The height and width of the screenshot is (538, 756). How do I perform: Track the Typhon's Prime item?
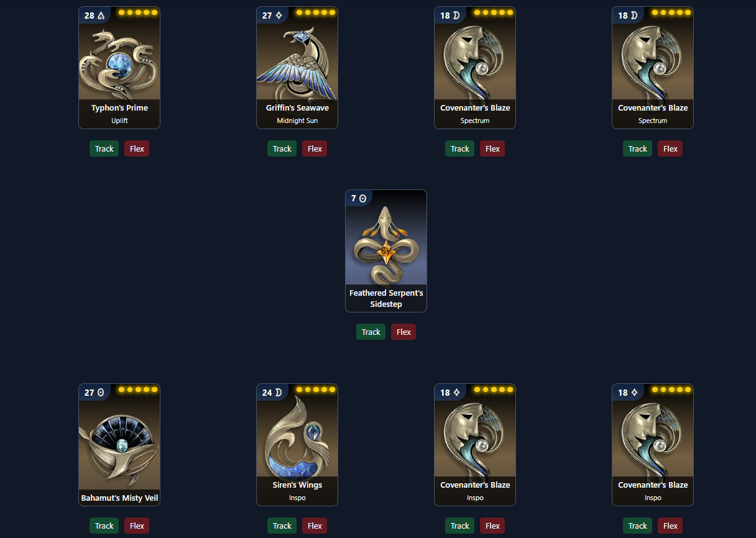coord(104,148)
